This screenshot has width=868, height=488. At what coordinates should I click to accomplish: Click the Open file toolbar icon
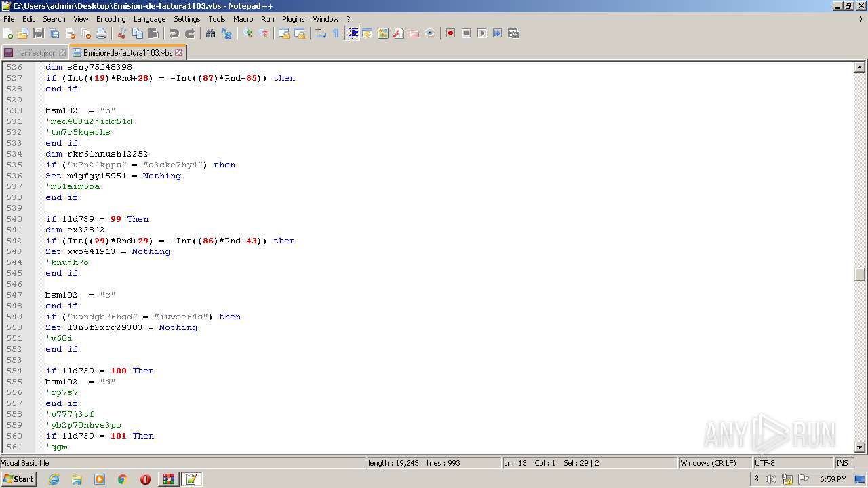click(23, 33)
